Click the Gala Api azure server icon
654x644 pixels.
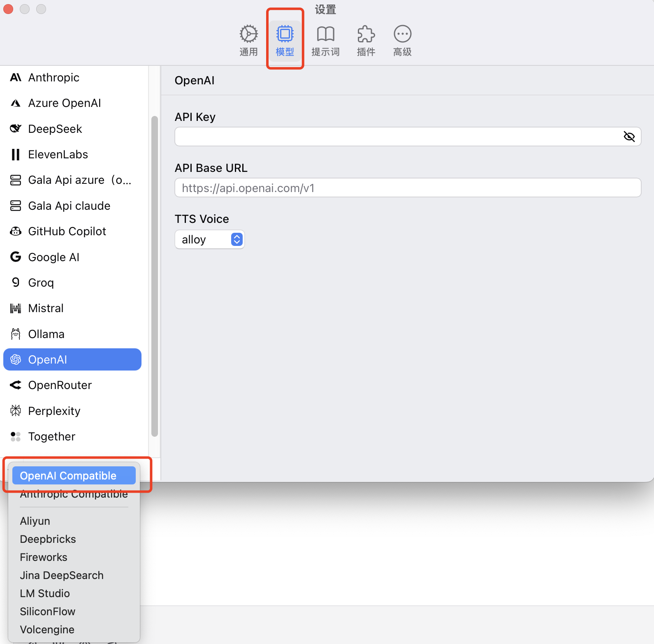(x=16, y=180)
